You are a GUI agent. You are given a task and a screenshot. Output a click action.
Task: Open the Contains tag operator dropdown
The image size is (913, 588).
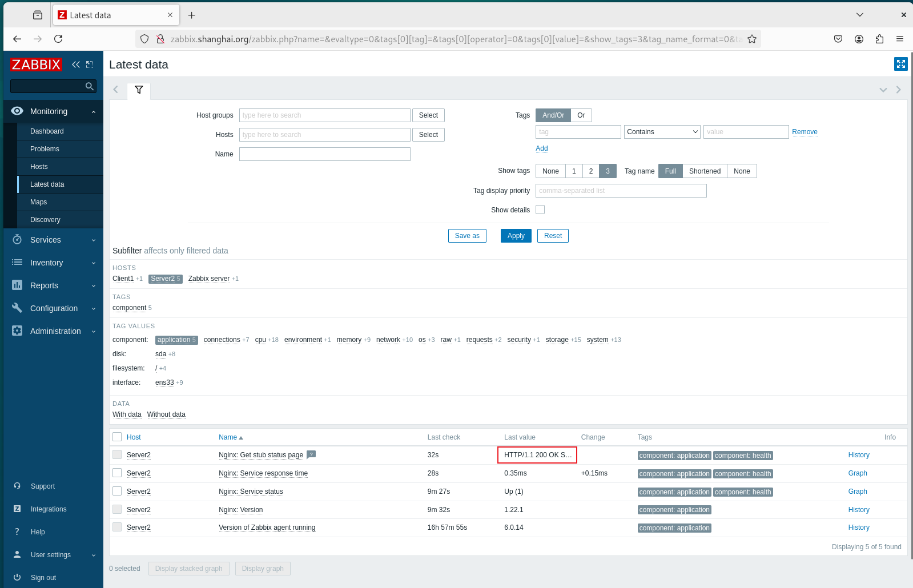[662, 132]
